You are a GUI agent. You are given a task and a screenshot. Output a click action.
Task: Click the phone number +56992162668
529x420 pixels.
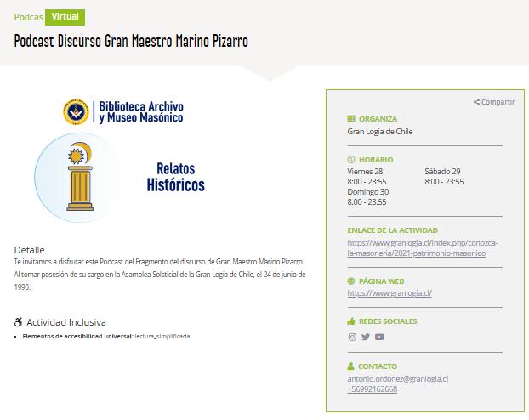(x=373, y=389)
